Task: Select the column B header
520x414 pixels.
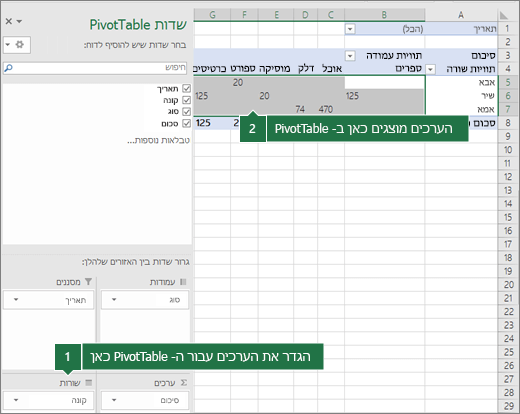Action: [384, 15]
